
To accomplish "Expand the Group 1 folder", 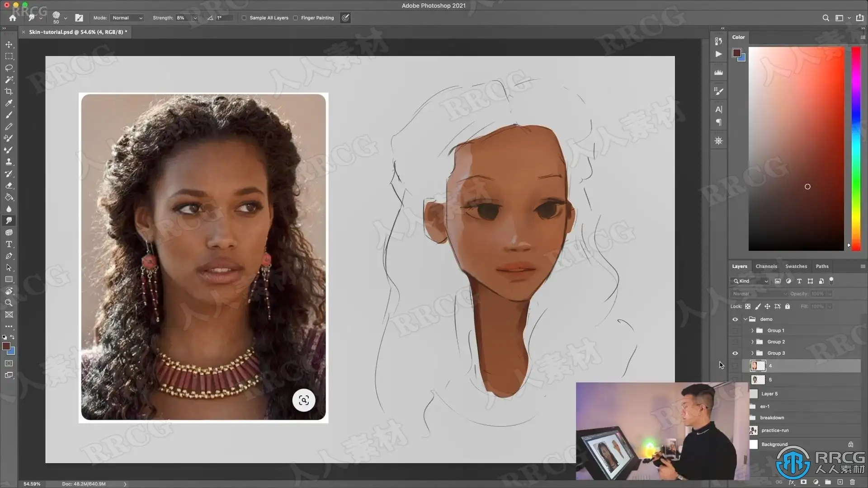I will click(752, 331).
